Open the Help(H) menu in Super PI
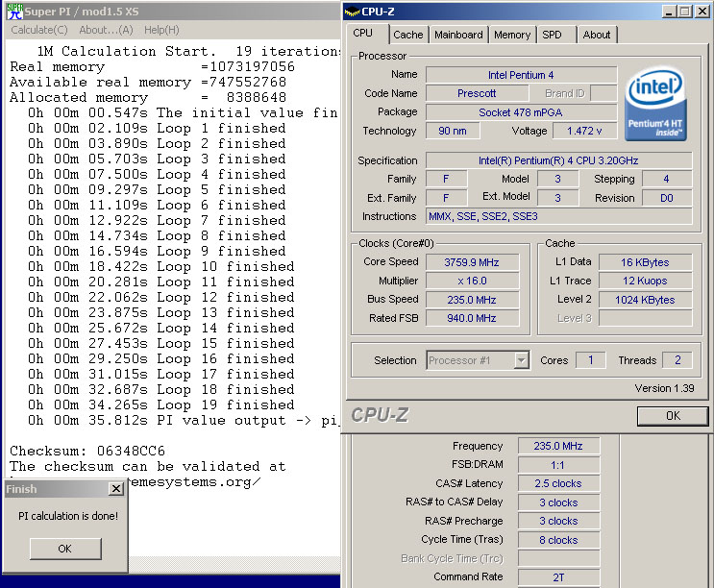The height and width of the screenshot is (588, 714). (x=161, y=30)
